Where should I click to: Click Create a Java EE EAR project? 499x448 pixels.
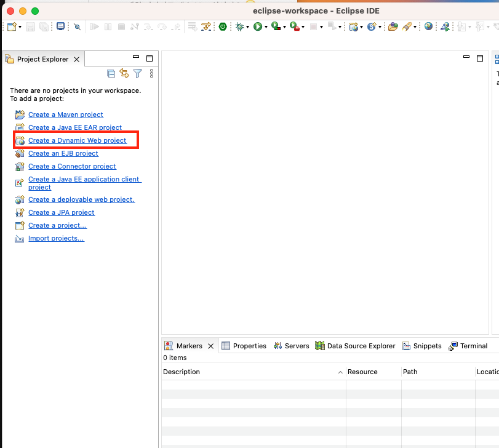(75, 127)
